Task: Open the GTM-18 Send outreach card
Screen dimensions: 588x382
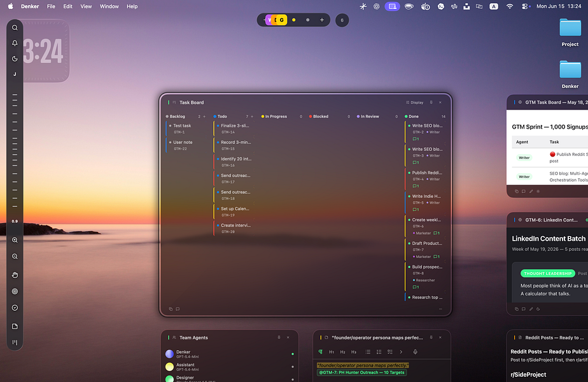Action: [x=234, y=195]
